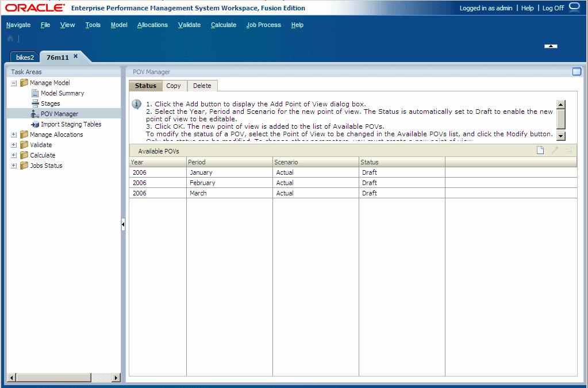Click the POV Manager person icon
588x388 pixels.
tap(35, 113)
